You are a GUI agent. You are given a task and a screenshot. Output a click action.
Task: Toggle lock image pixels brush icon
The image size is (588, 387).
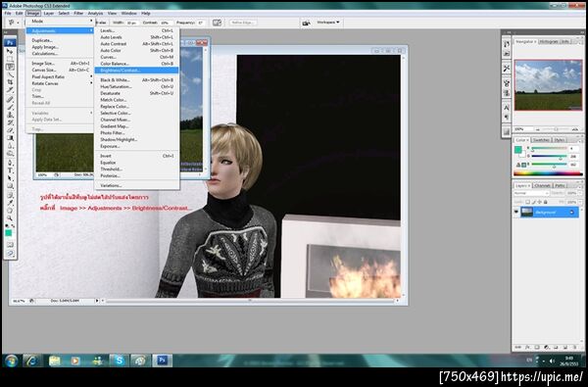point(534,202)
